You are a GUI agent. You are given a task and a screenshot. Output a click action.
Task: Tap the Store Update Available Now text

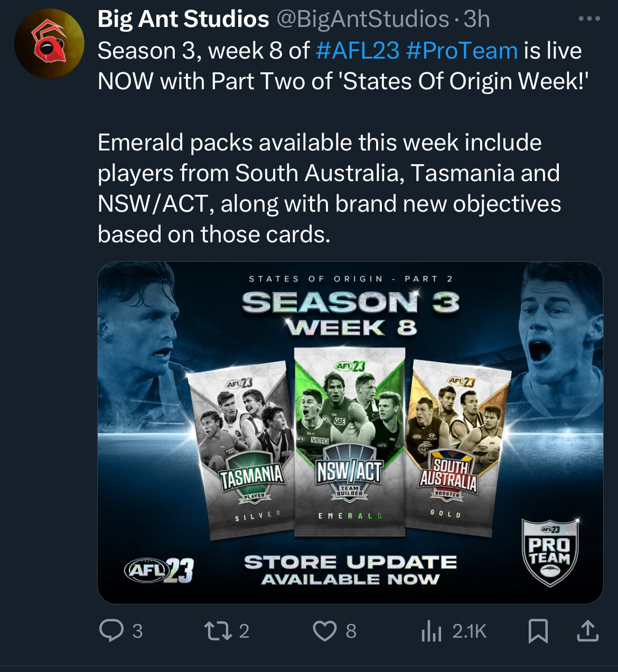[x=350, y=570]
